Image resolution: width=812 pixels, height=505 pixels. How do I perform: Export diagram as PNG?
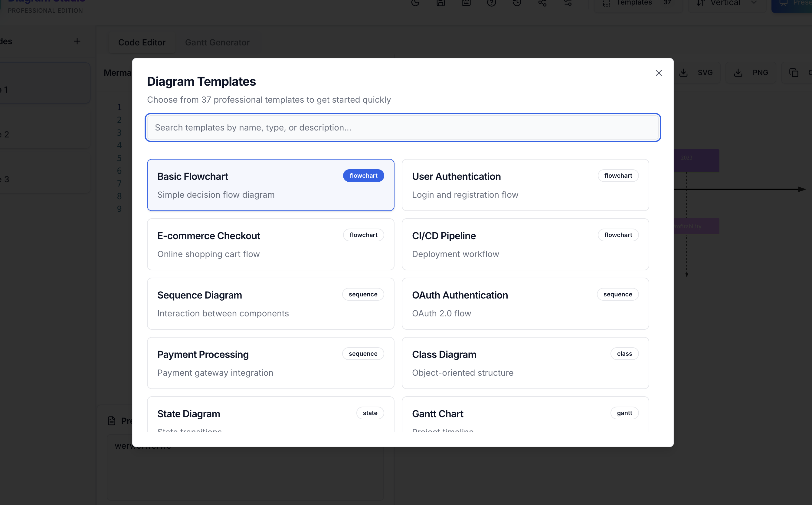pyautogui.click(x=751, y=73)
